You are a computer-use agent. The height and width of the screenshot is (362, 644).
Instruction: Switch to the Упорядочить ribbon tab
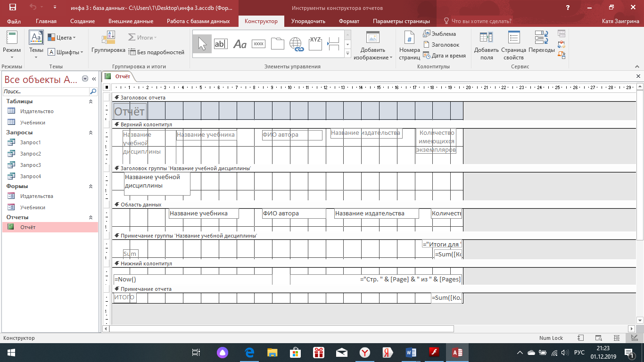(x=308, y=21)
